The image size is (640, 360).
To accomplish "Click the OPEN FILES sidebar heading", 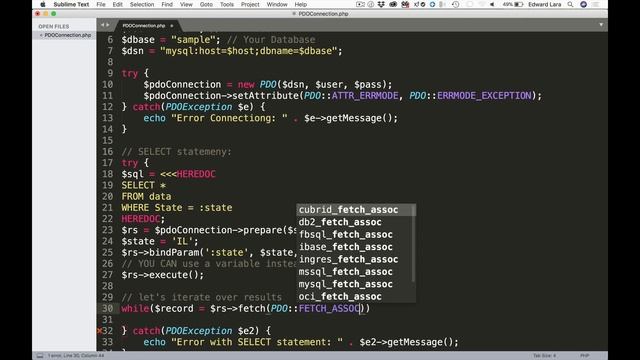I will click(x=53, y=27).
